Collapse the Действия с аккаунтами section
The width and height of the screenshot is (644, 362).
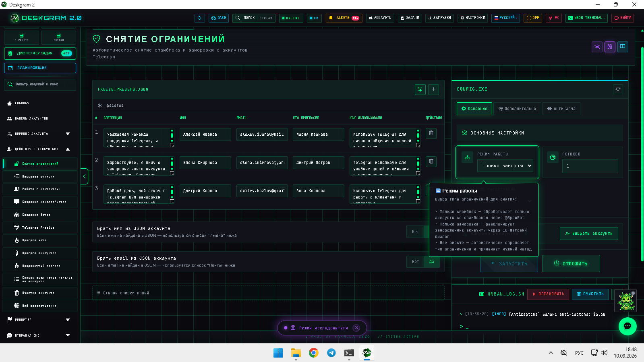tap(39, 149)
